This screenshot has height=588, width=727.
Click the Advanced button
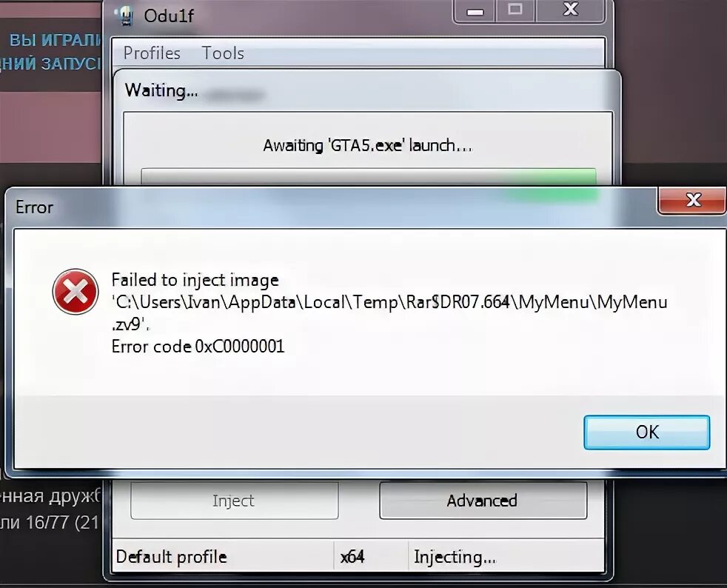483,501
